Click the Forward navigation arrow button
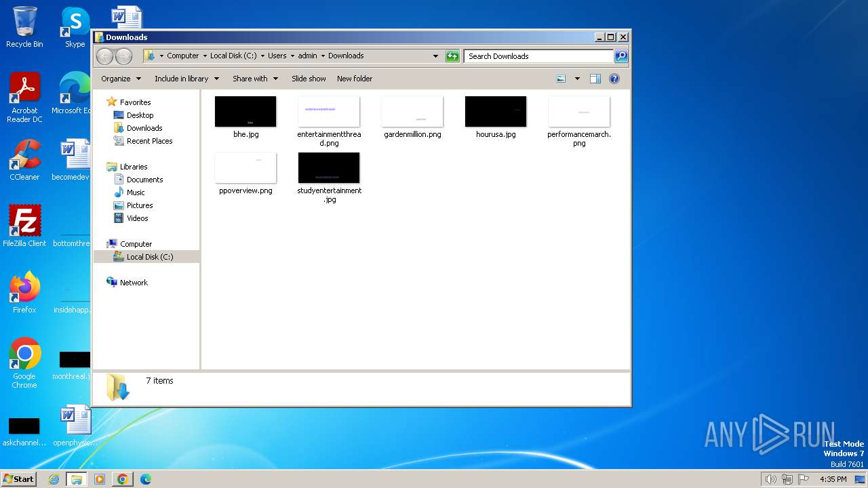868x488 pixels. click(123, 56)
